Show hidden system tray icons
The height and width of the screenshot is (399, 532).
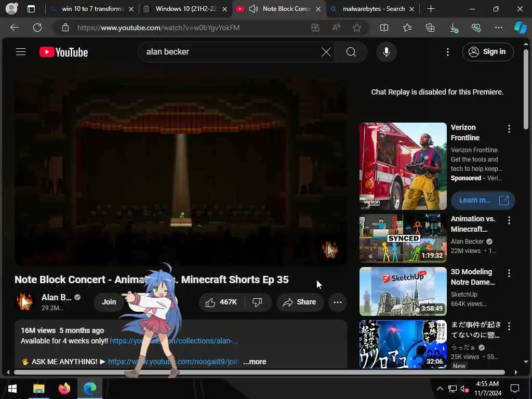pyautogui.click(x=440, y=389)
